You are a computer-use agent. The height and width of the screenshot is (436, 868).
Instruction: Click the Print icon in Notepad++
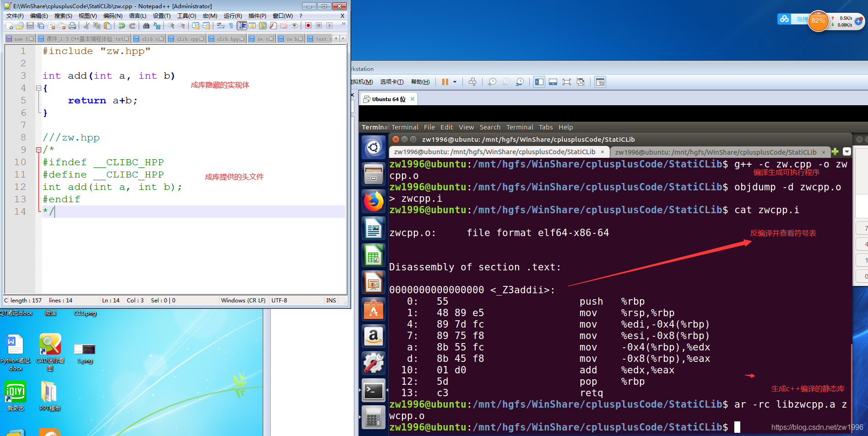(72, 26)
